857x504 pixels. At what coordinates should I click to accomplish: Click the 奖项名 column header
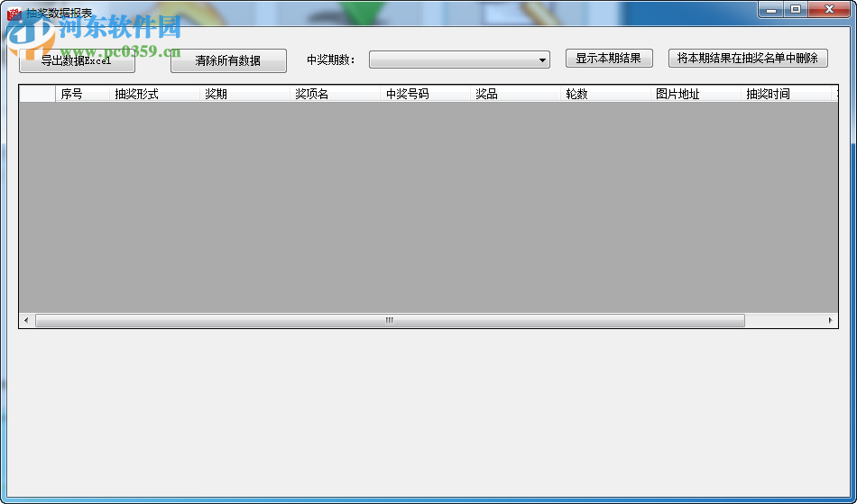coord(335,94)
